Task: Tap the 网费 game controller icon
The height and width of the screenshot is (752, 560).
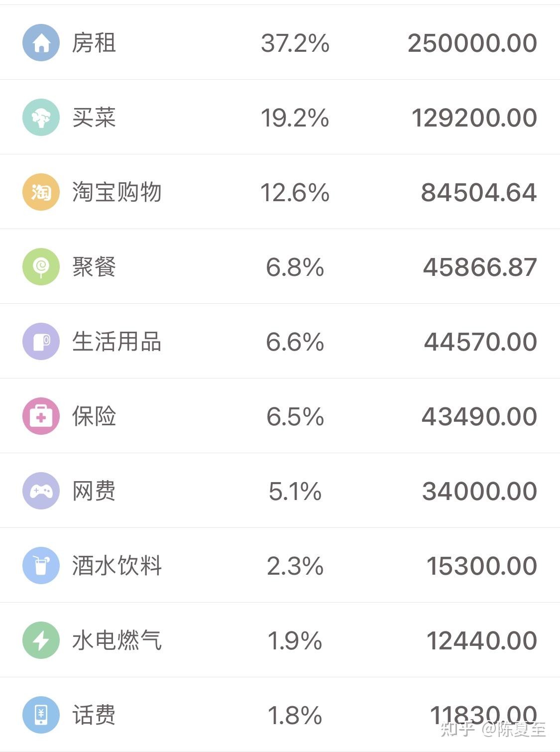Action: pyautogui.click(x=41, y=491)
